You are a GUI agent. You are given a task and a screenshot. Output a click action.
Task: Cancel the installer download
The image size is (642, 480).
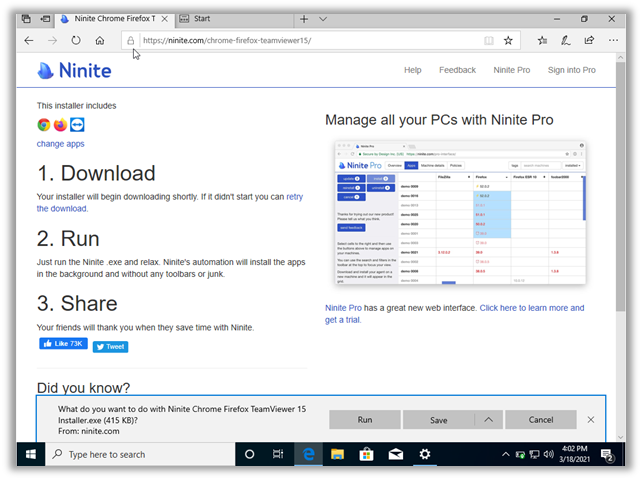pos(541,420)
